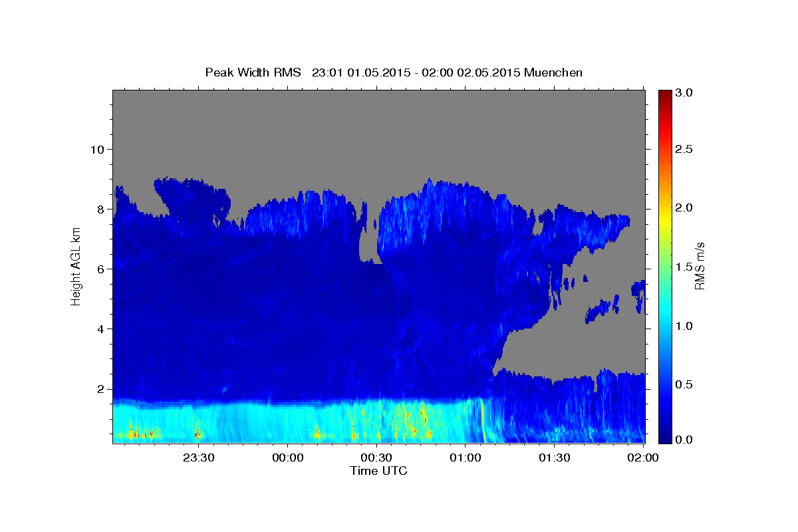
Task: Click the '01:30' time axis label
Action: click(555, 458)
